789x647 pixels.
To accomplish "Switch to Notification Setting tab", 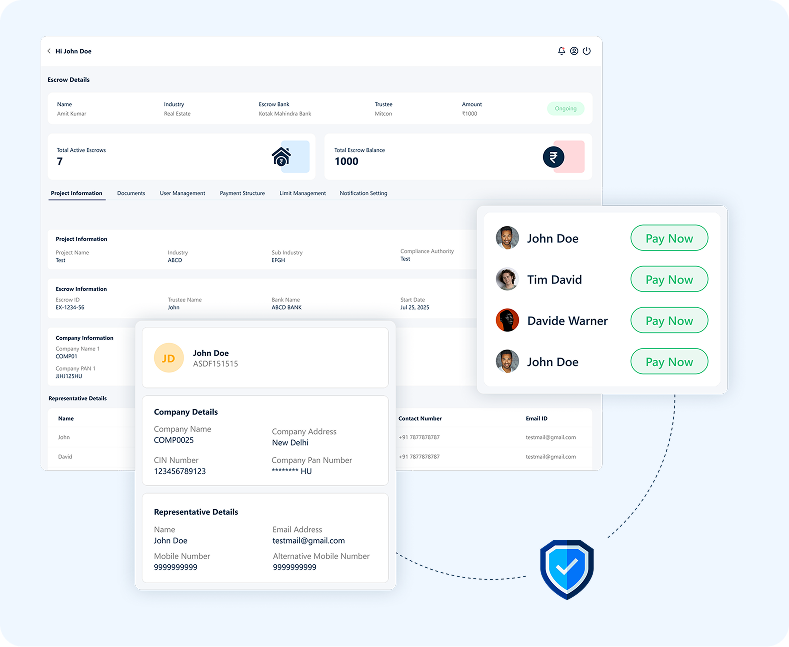I will 363,193.
